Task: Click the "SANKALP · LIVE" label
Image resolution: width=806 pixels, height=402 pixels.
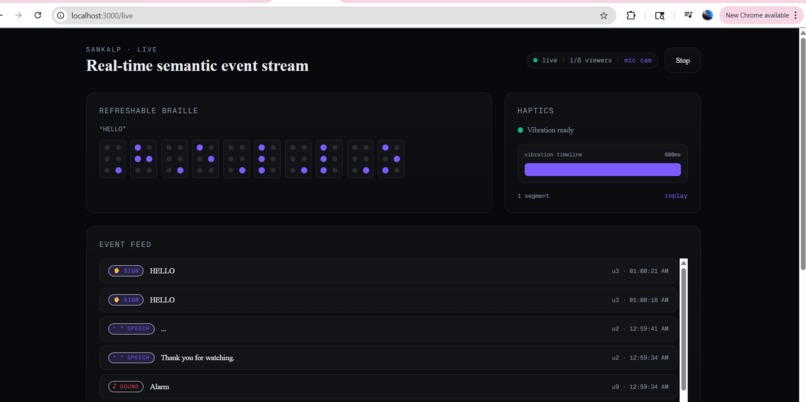Action: (x=121, y=49)
